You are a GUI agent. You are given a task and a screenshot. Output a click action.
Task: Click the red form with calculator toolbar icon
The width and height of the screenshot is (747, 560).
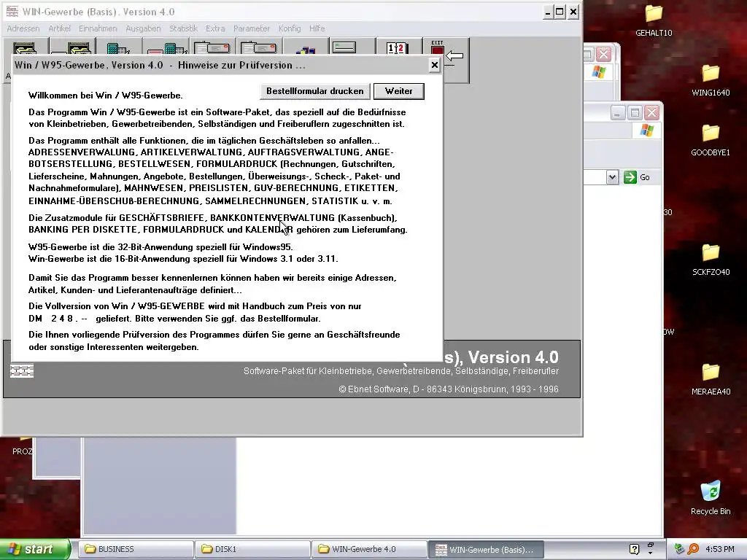(167, 48)
